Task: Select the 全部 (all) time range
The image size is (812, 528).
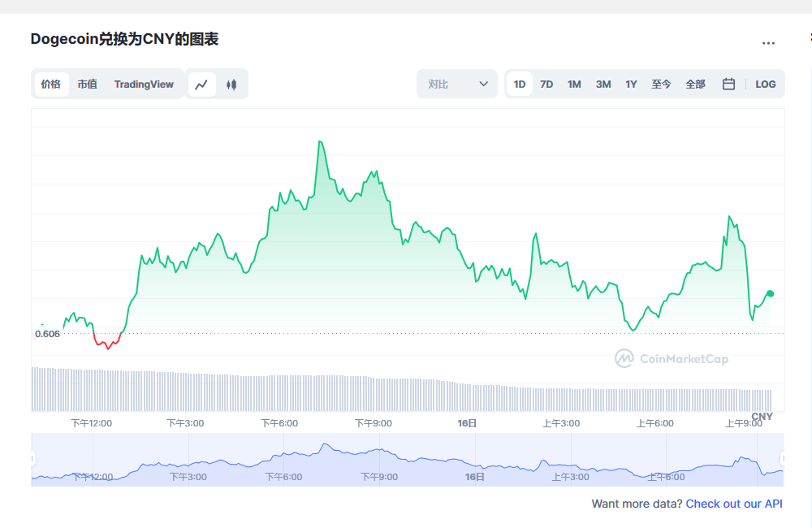Action: pos(696,84)
